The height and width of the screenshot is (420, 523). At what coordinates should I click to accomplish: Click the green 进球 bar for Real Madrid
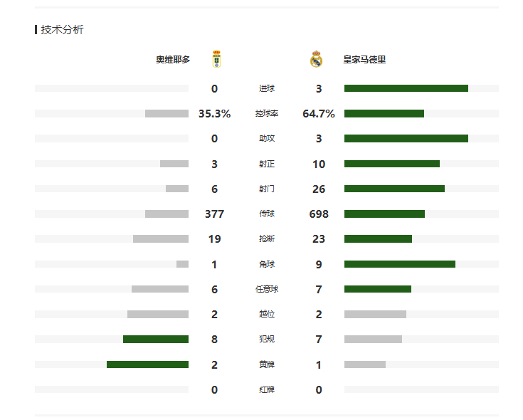[x=406, y=88]
